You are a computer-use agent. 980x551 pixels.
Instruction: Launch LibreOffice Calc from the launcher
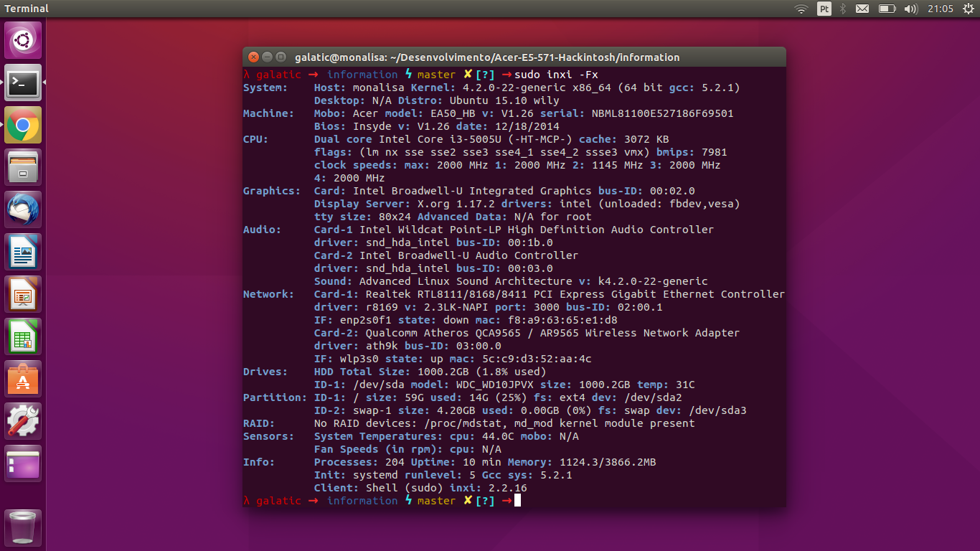[x=23, y=336]
